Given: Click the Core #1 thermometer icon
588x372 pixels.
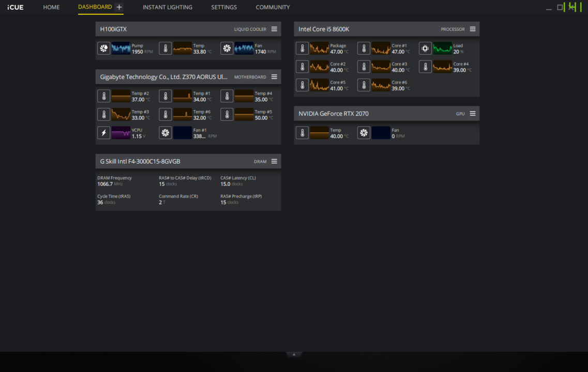Looking at the screenshot, I should (x=364, y=49).
